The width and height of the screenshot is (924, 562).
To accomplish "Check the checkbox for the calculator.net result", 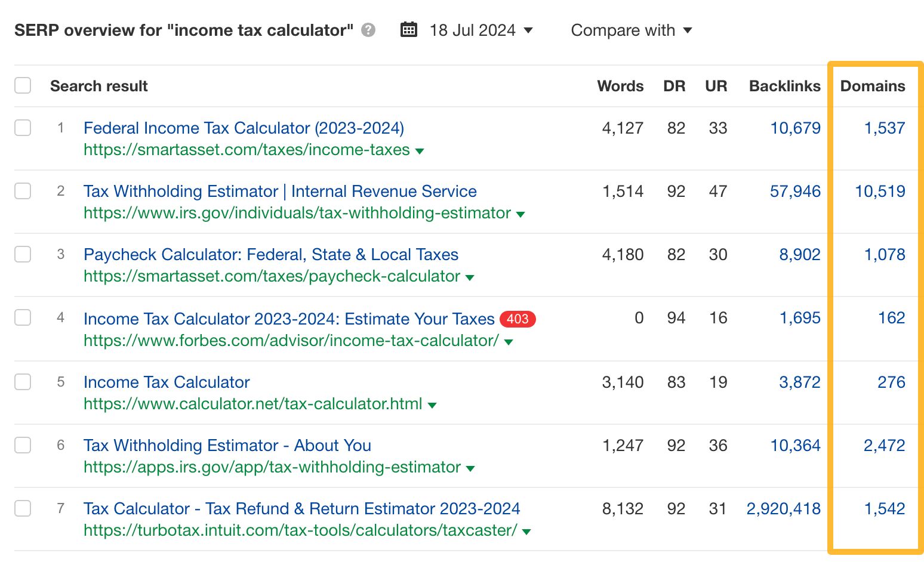I will [22, 381].
